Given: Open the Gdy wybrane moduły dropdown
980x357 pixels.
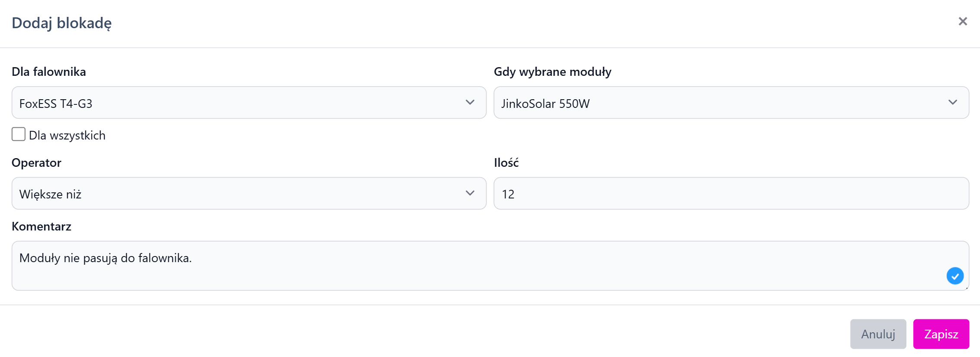Looking at the screenshot, I should [x=731, y=103].
